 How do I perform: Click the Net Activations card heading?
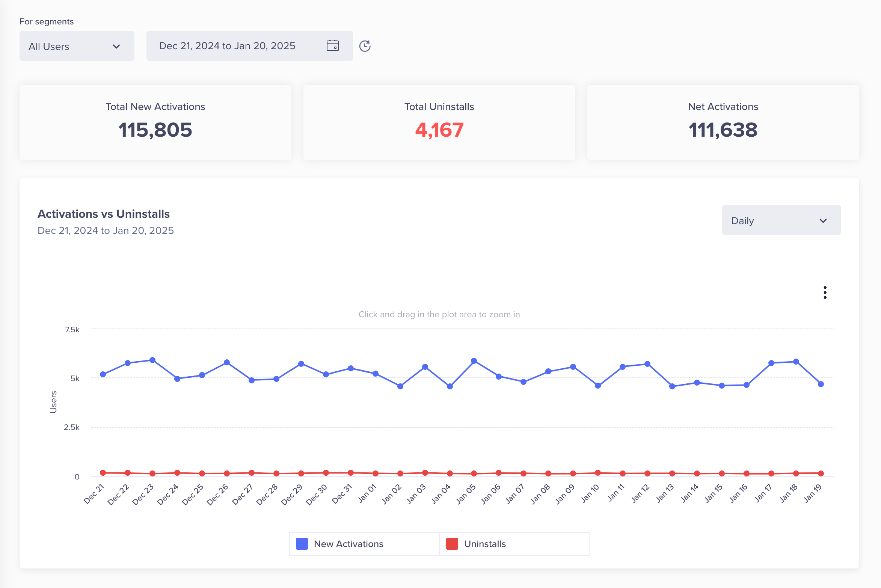[x=723, y=107]
